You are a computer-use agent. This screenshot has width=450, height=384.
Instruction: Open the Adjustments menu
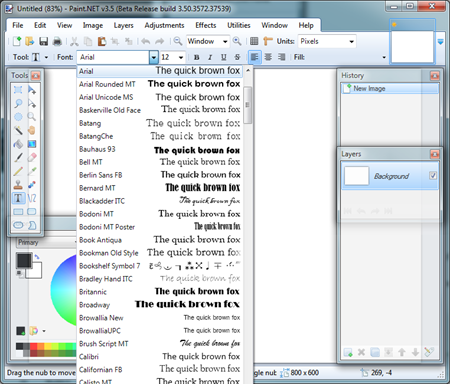tap(164, 25)
